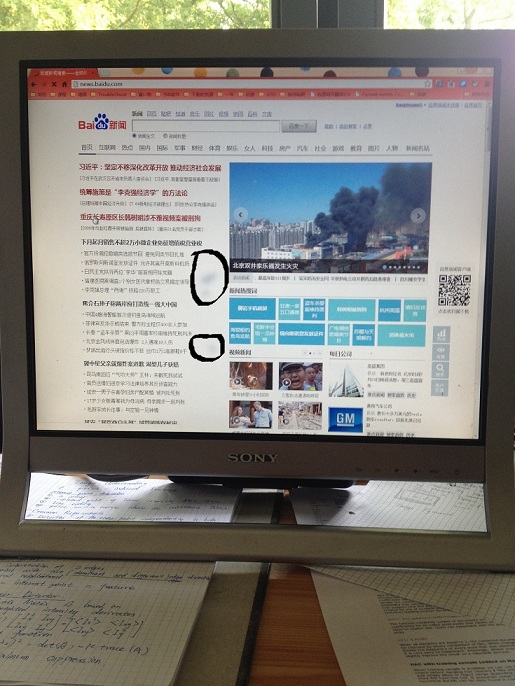
Task: Click the 百度一下 search button
Action: coord(299,126)
